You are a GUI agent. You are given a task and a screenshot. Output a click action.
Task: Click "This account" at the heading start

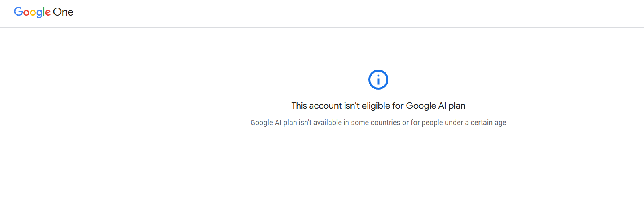316,106
